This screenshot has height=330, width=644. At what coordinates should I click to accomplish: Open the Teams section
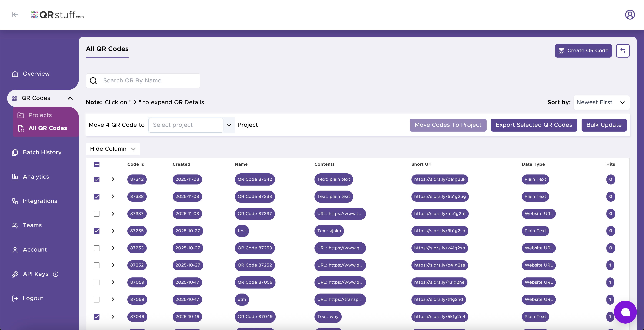pyautogui.click(x=32, y=225)
